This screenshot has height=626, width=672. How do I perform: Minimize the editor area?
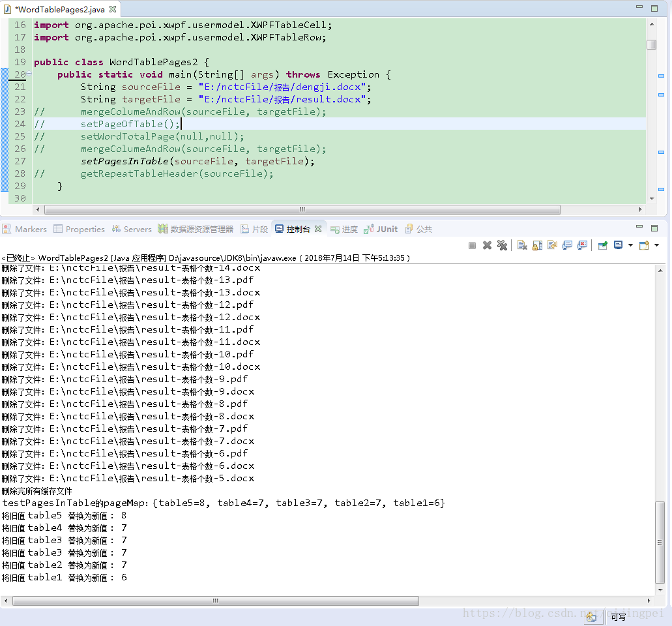[x=639, y=7]
